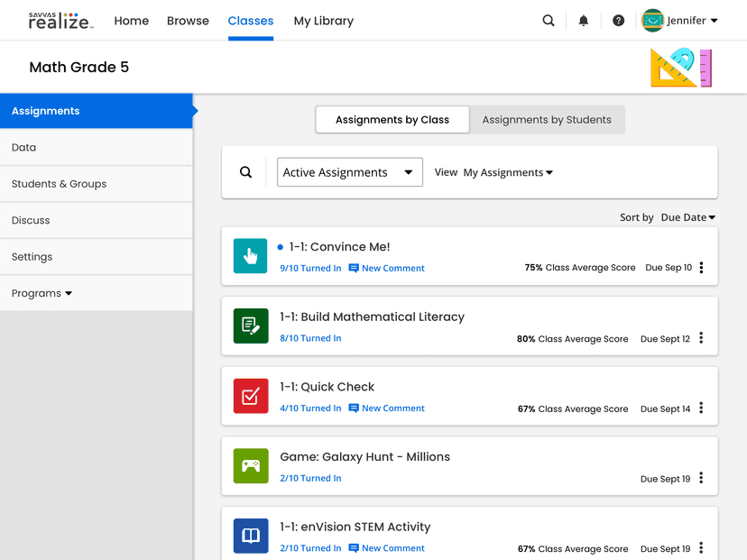Open the help question mark icon

[618, 21]
